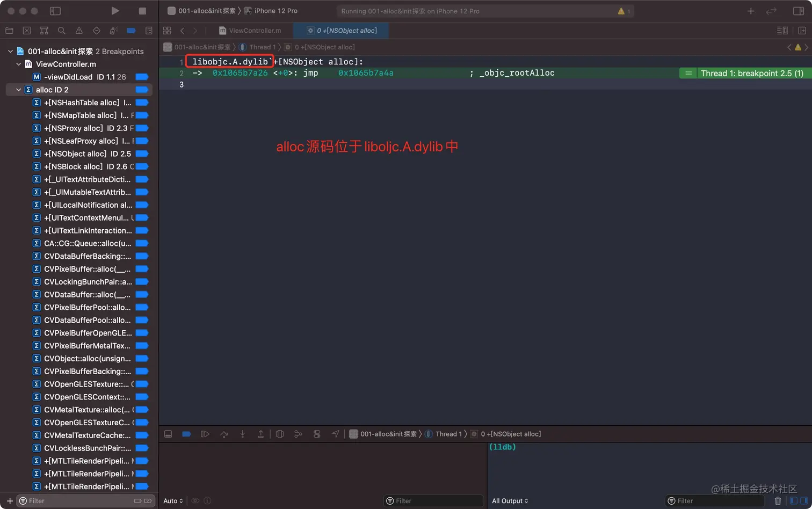Focus the variables view Filter field

click(x=433, y=501)
